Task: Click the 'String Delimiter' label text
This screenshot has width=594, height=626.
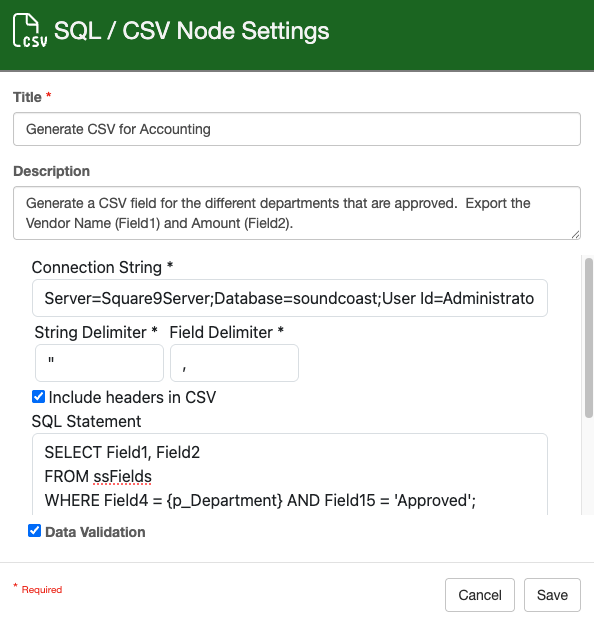Action: coord(90,332)
